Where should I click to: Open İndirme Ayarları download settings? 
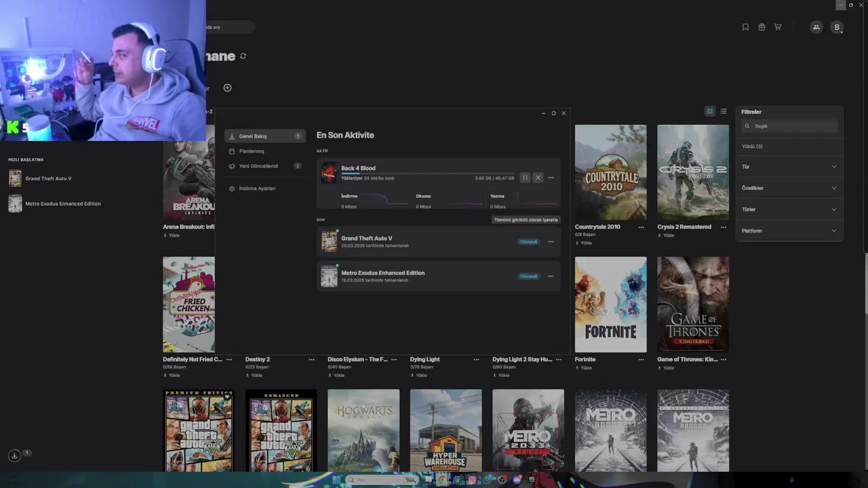[x=265, y=188]
